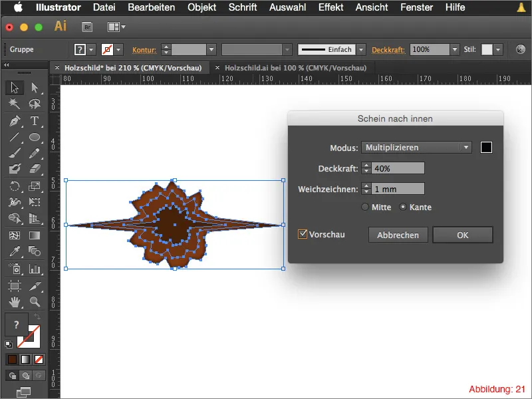Image resolution: width=532 pixels, height=399 pixels.
Task: Reset to default fill and stroke
Action: [9, 344]
